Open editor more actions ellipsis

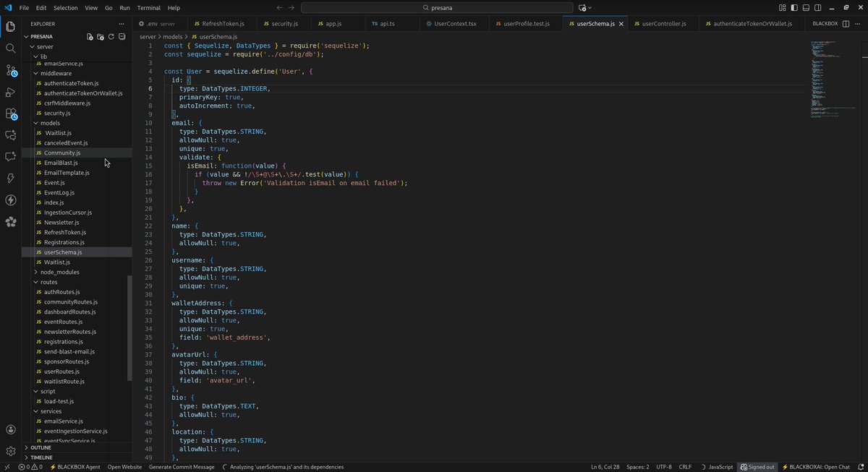point(859,23)
